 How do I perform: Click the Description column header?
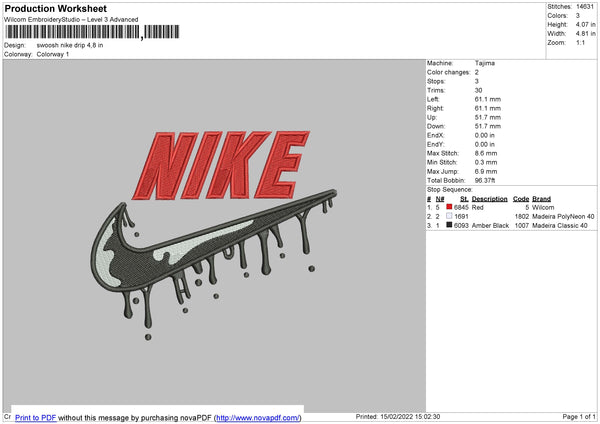click(489, 199)
